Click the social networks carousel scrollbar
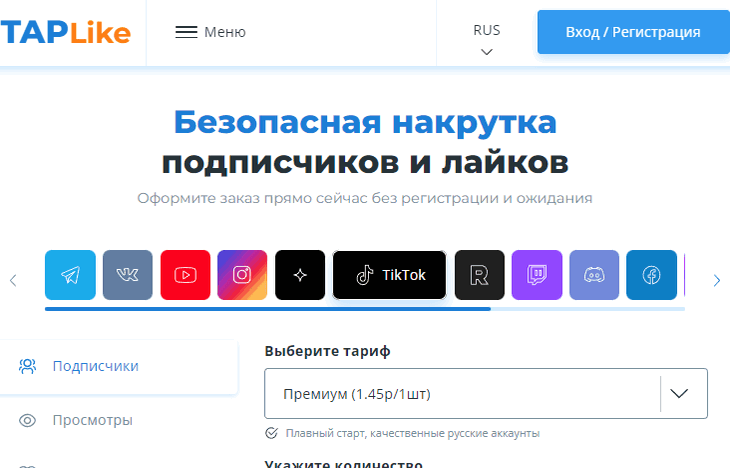 click(x=365, y=309)
